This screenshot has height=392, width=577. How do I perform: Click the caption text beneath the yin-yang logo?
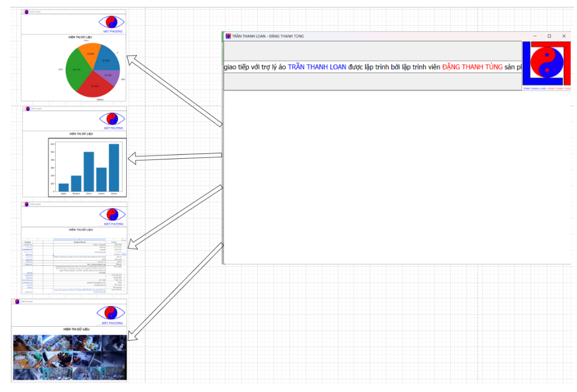[x=546, y=88]
